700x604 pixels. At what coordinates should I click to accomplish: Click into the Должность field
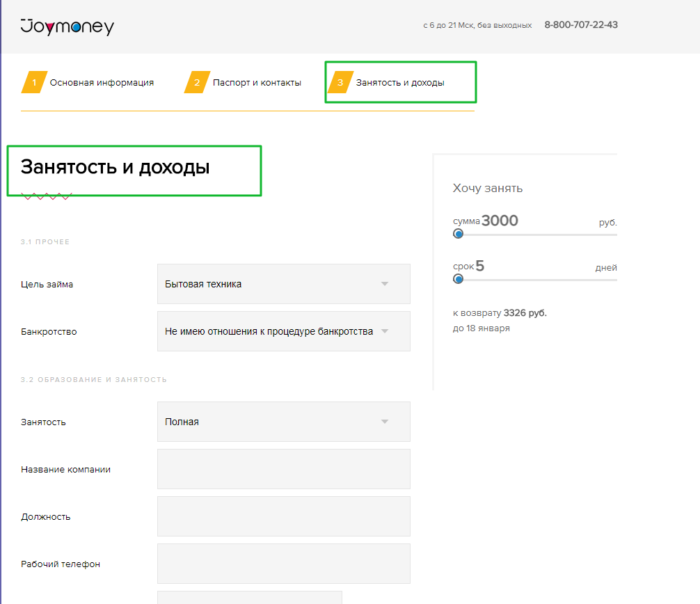[x=284, y=516]
